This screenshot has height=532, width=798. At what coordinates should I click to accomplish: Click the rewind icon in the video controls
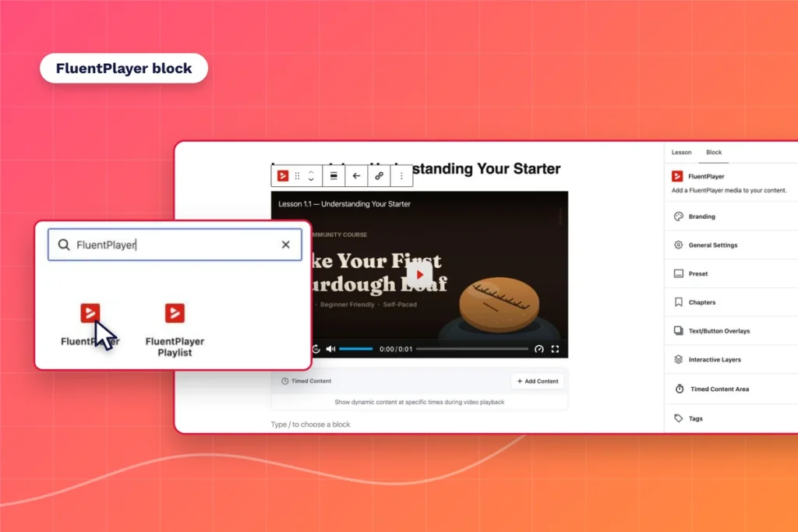[x=316, y=349]
